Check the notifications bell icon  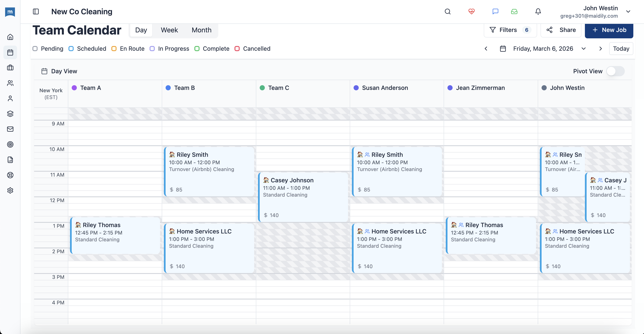[538, 12]
